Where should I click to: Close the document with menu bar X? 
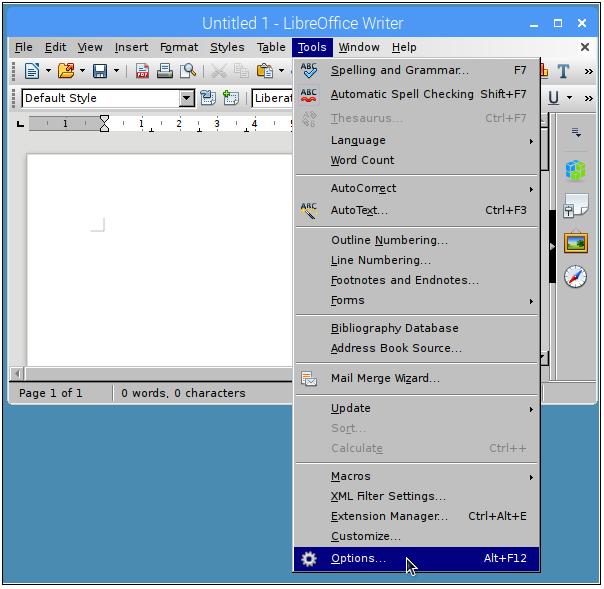[x=585, y=47]
